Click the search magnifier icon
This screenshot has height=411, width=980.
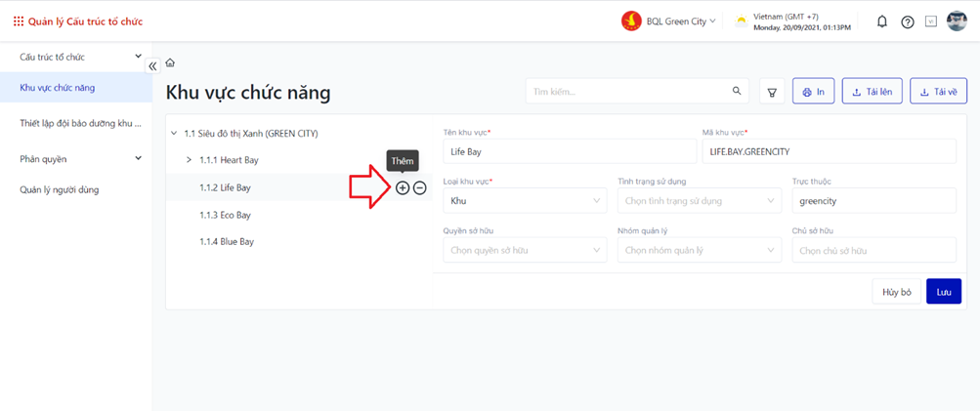coord(737,91)
